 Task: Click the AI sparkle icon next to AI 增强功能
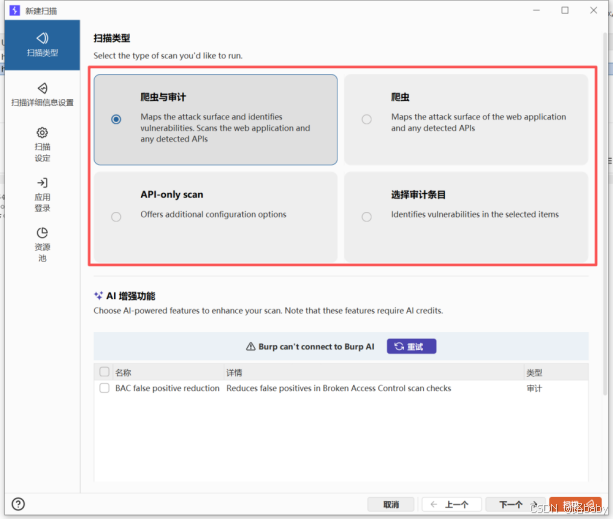98,296
